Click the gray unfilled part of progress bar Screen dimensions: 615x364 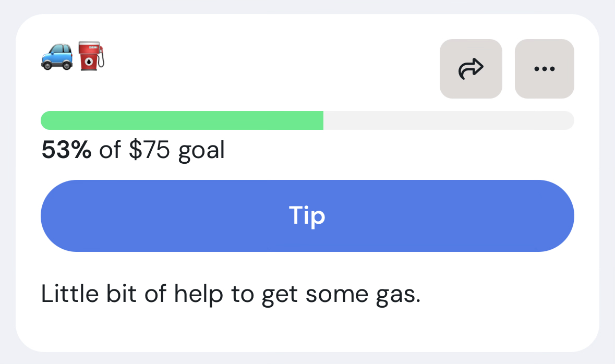click(449, 120)
